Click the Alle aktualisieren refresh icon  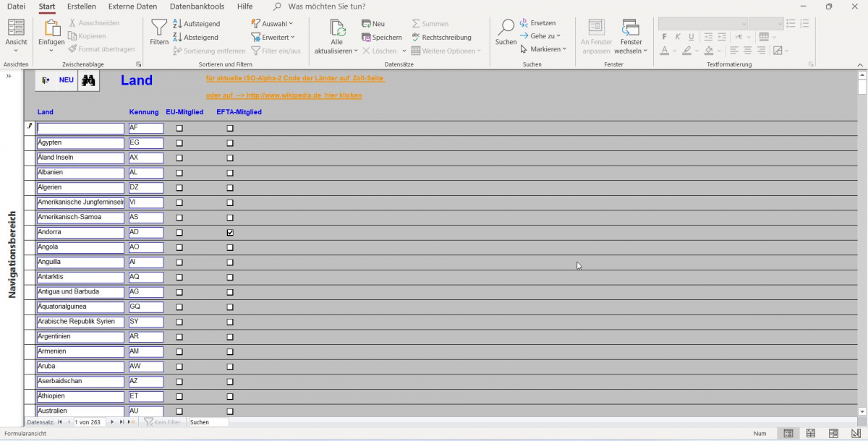tap(336, 29)
